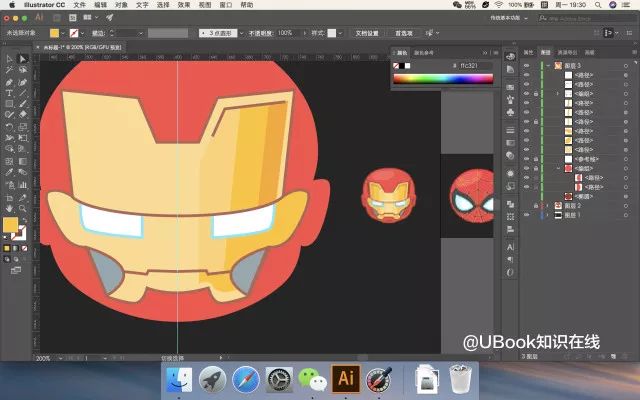Select the Lasso tool
Viewport: 640px width, 400px height.
pos(23,70)
